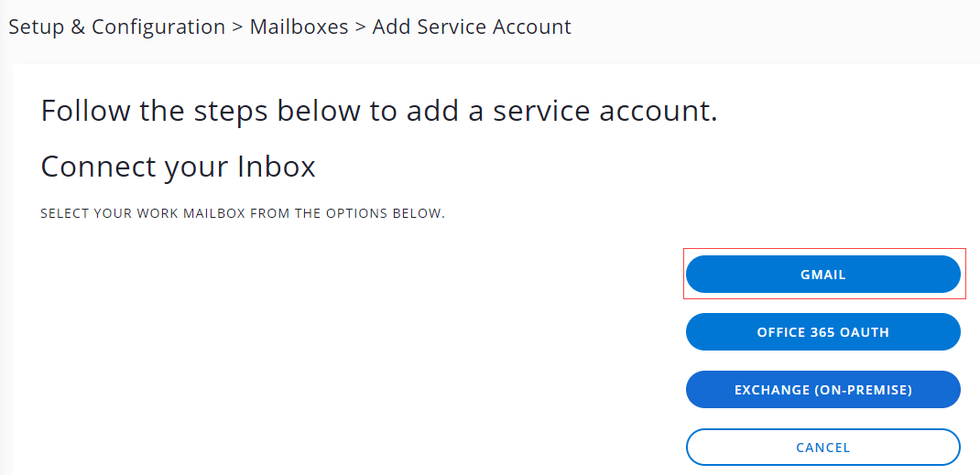Go to Setup & Configuration breadcrumb
This screenshot has height=475, width=980.
pos(116,27)
